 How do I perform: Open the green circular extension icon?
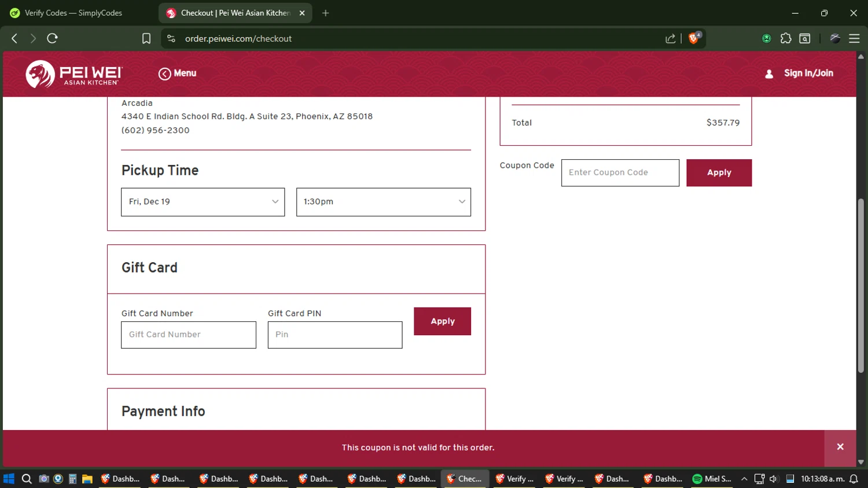[x=767, y=39]
